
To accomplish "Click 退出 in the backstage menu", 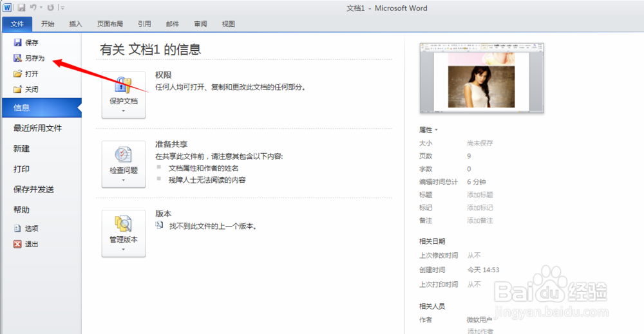I will (26, 244).
